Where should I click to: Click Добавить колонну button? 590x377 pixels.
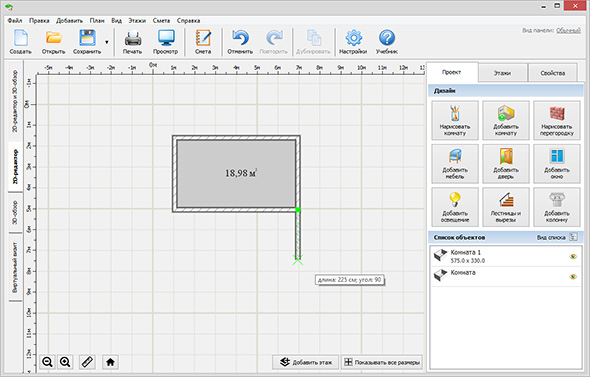(557, 207)
